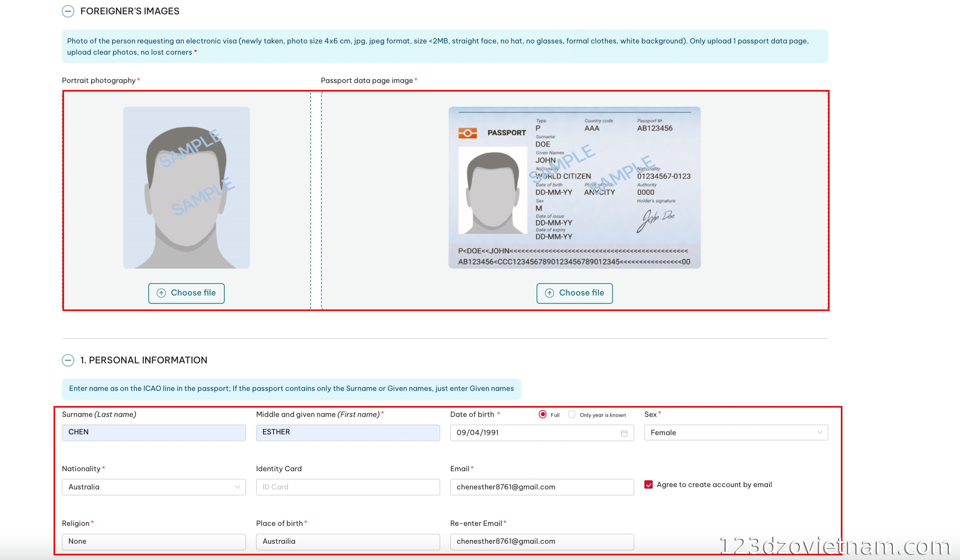Click the chevron arrow of Sex dropdown
Screen dimensions: 960x560
tap(820, 432)
